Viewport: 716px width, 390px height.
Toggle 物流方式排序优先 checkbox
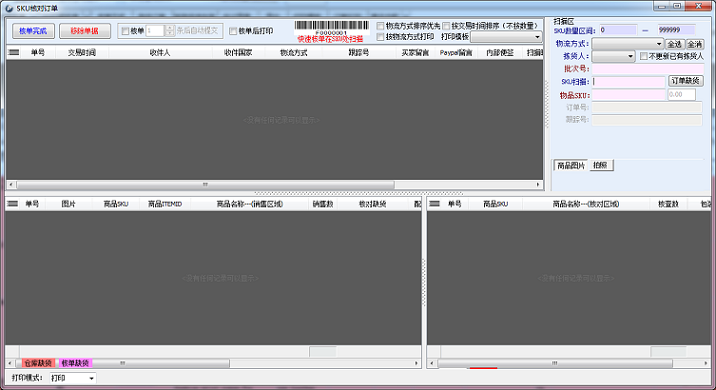(380, 26)
